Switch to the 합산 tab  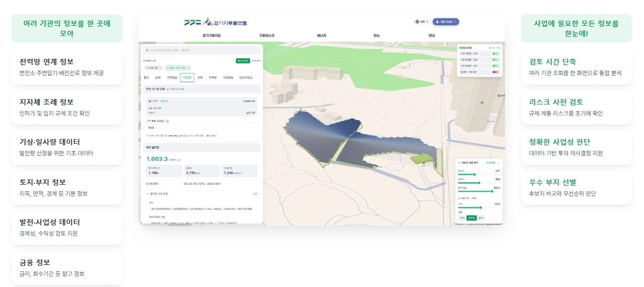coord(147,78)
